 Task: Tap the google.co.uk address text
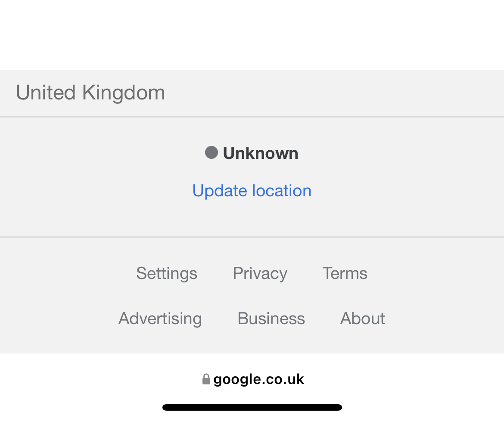coord(258,379)
